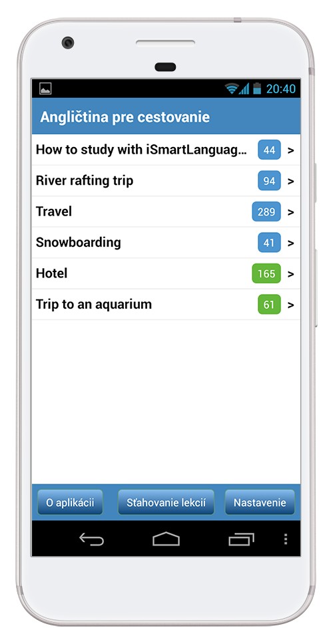Click the O aplikácii button
The image size is (333, 644).
click(70, 502)
